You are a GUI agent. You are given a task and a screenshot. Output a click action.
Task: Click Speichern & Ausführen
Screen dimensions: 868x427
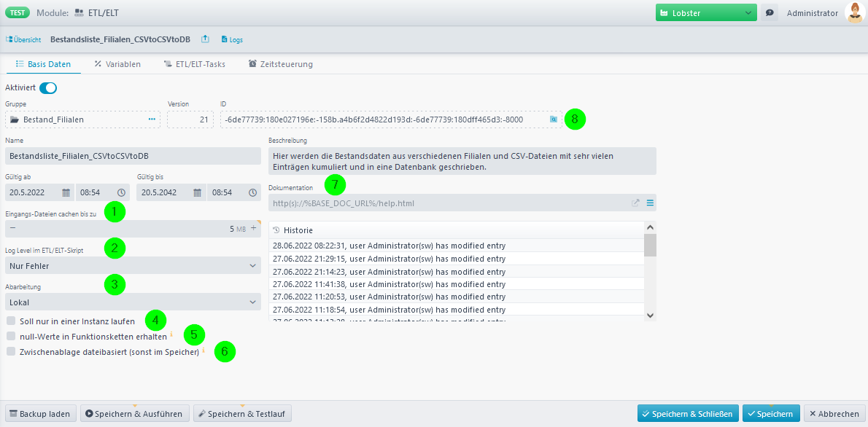(x=135, y=413)
